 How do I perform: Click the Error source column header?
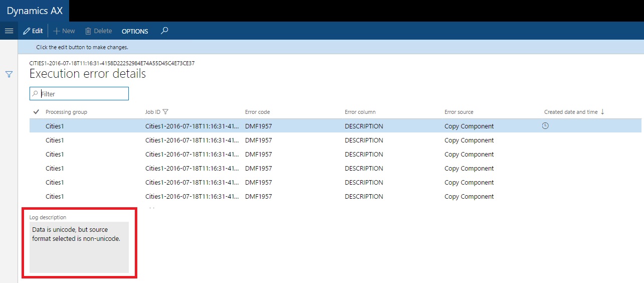coord(459,112)
